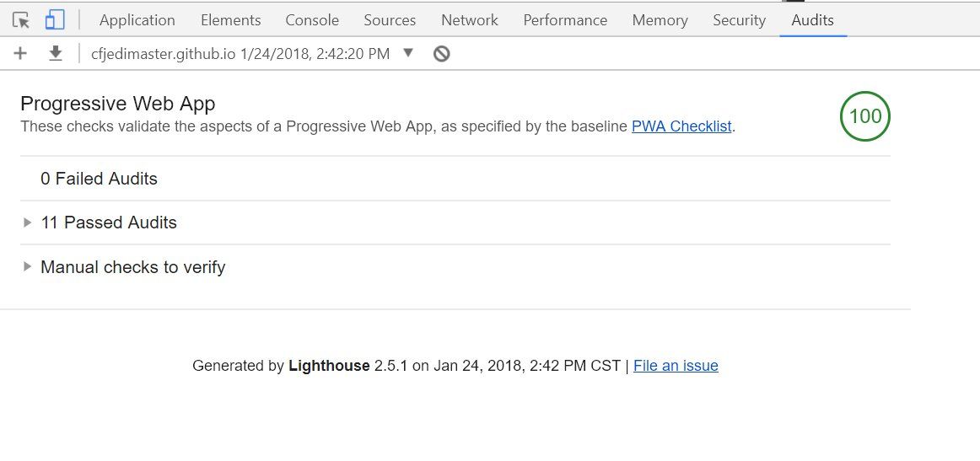
Task: Open the audit report selector dropdown
Action: (408, 53)
